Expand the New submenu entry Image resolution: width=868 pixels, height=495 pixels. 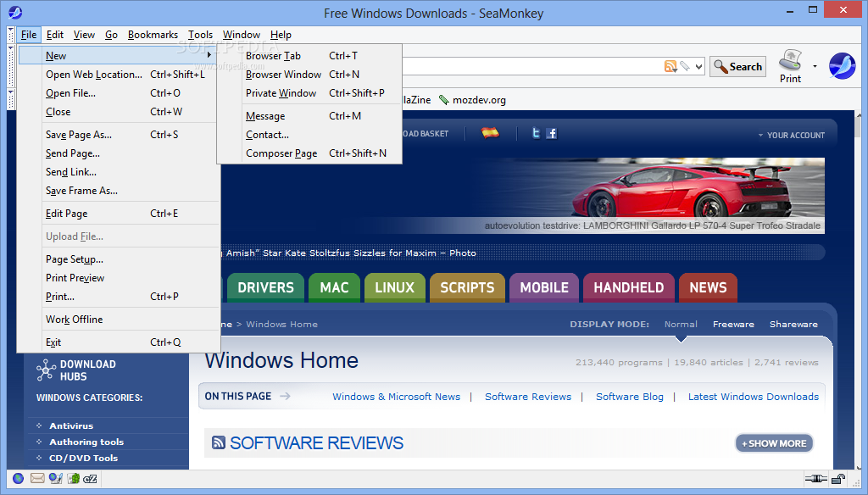pos(119,55)
